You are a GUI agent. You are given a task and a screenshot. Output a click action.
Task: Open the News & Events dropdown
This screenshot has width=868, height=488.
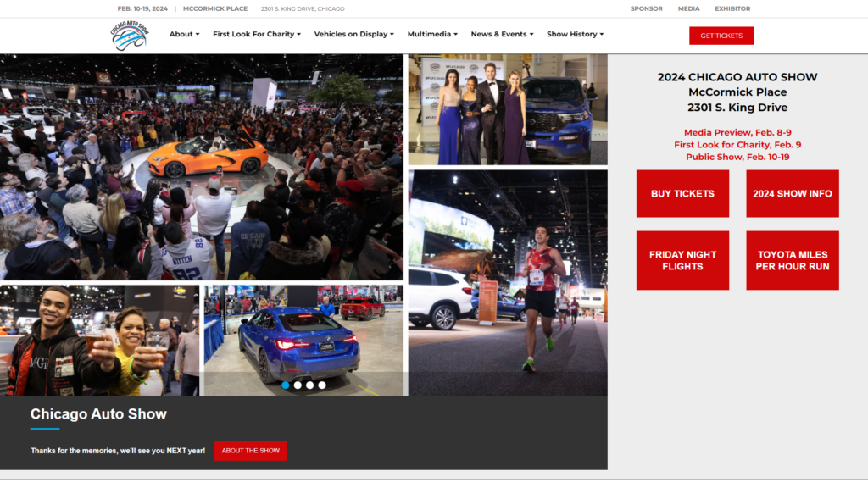(502, 34)
